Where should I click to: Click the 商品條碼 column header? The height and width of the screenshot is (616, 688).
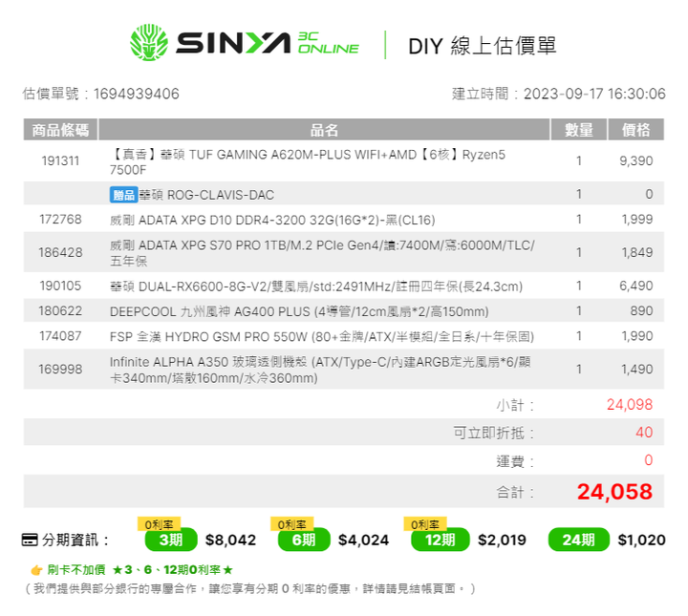tap(60, 130)
